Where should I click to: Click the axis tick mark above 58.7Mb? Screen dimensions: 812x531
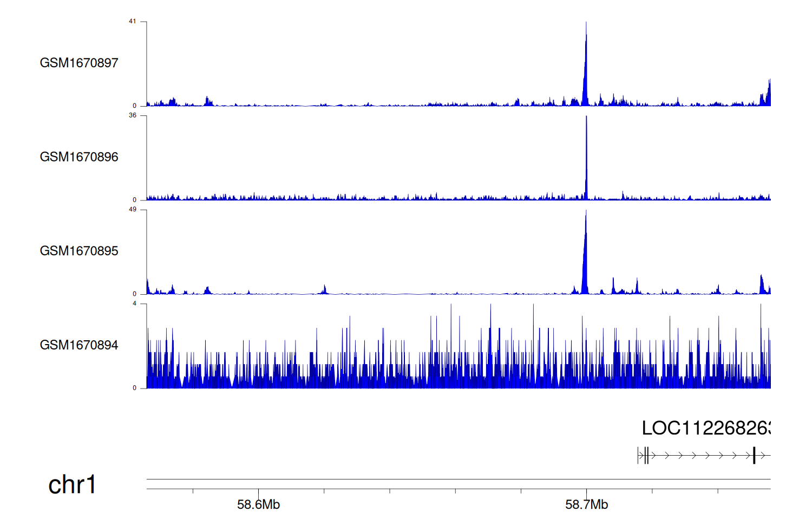(586, 491)
